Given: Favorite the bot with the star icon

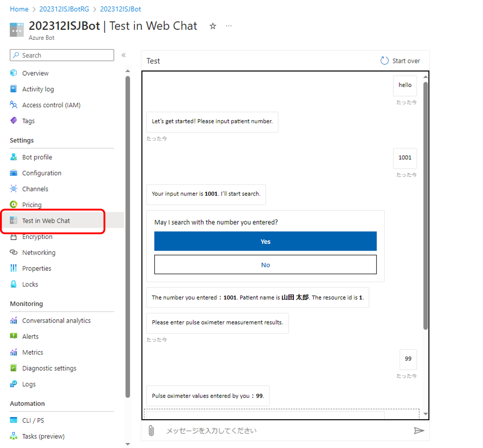Looking at the screenshot, I should [x=212, y=26].
